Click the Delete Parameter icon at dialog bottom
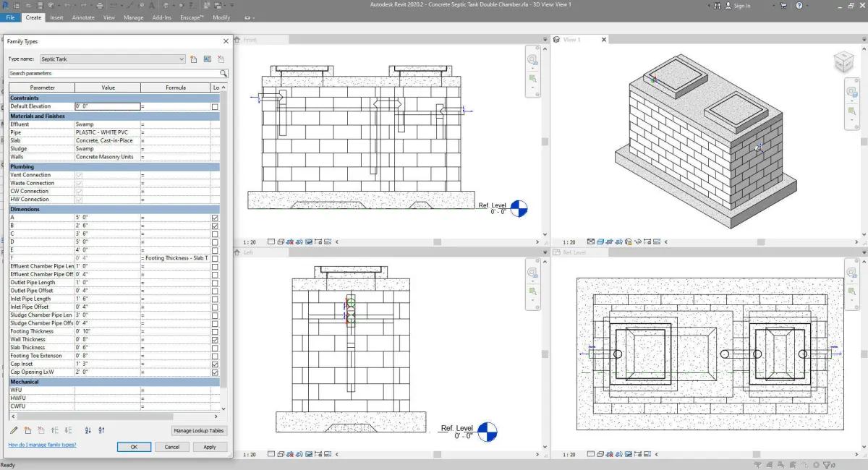The image size is (868, 470). pyautogui.click(x=41, y=430)
